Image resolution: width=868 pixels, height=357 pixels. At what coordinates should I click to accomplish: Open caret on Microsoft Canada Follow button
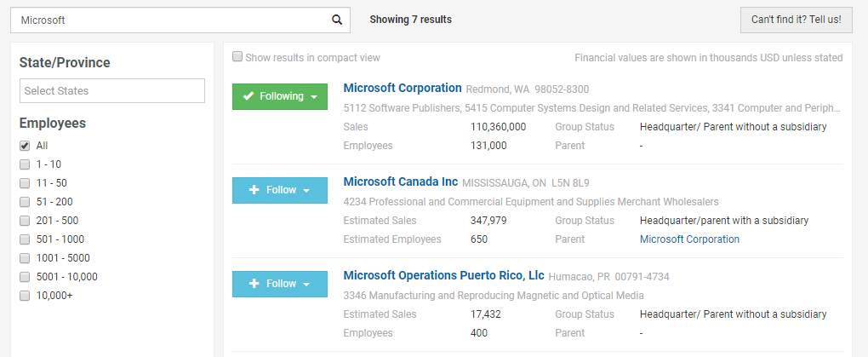pyautogui.click(x=306, y=191)
